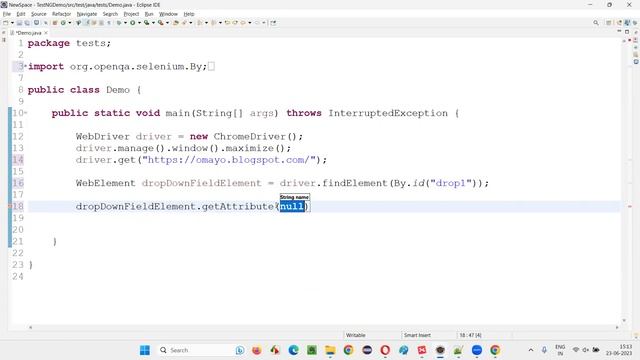Click the toolbar search magnifier icon
The image size is (640, 360).
click(596, 23)
